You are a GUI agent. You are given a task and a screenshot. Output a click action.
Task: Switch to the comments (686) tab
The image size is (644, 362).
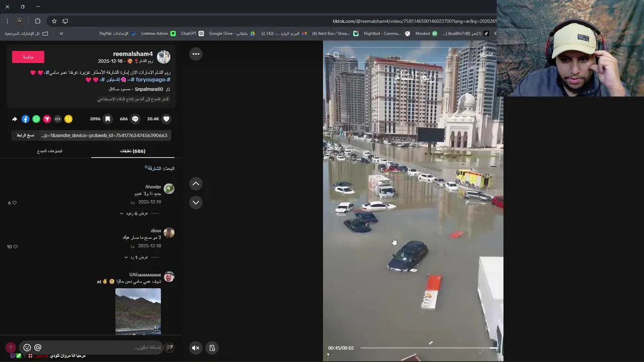click(x=133, y=151)
